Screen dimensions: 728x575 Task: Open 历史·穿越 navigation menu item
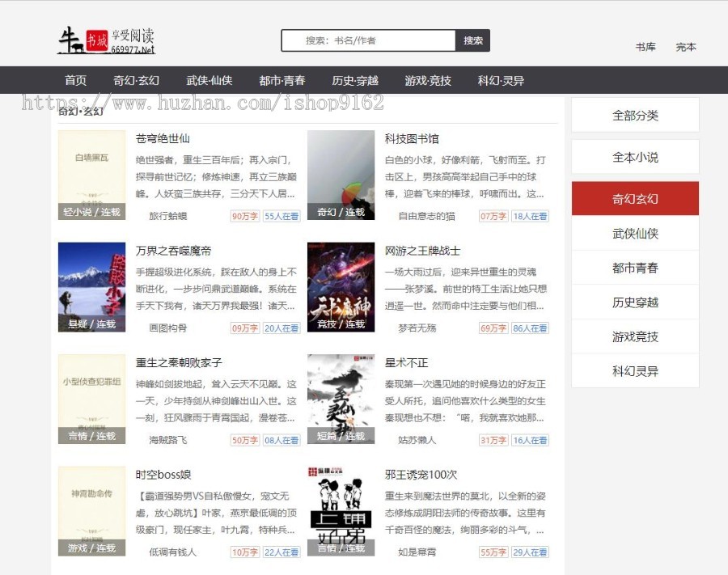tap(354, 80)
